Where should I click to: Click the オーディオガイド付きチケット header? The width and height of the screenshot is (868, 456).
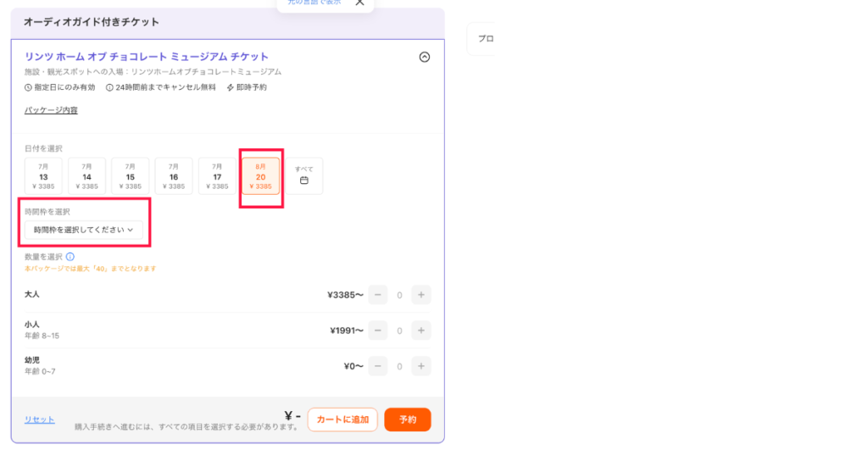click(92, 22)
